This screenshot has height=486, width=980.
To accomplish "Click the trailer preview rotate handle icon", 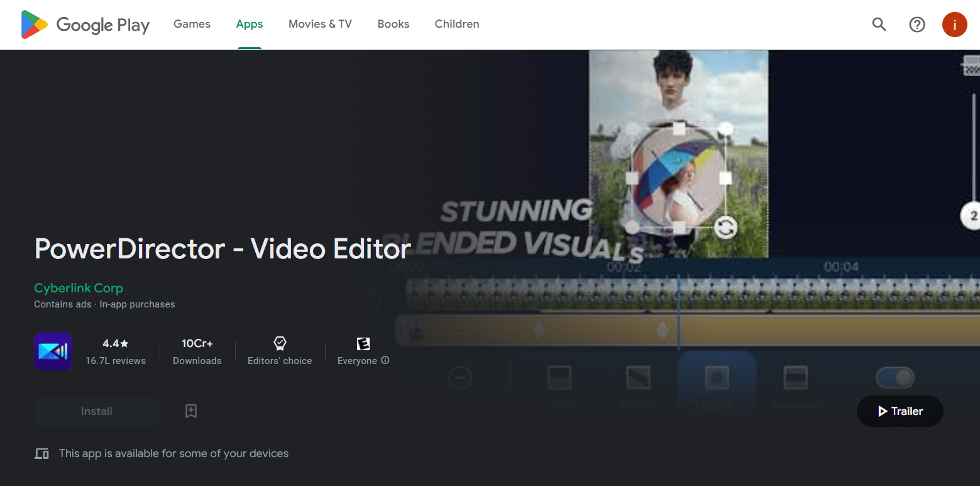I will (725, 227).
